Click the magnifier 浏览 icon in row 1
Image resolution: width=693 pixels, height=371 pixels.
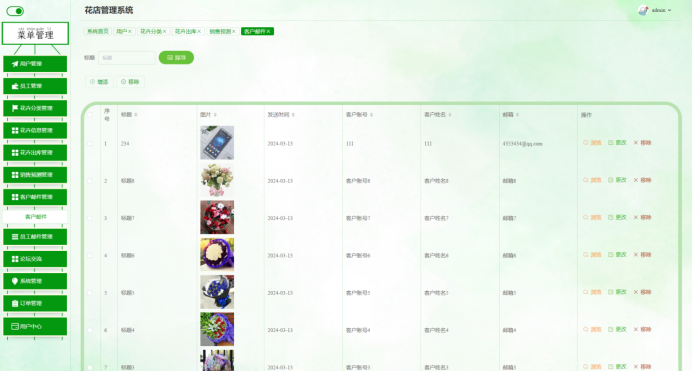pos(586,143)
